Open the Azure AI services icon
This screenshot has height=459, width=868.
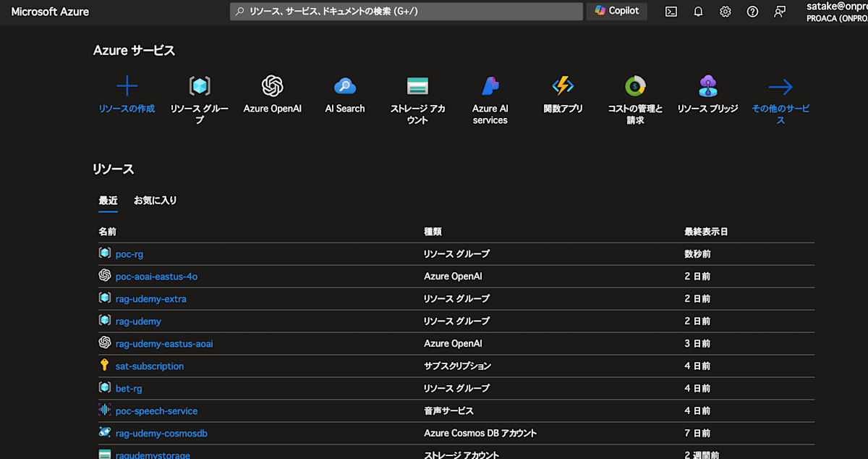tap(490, 86)
